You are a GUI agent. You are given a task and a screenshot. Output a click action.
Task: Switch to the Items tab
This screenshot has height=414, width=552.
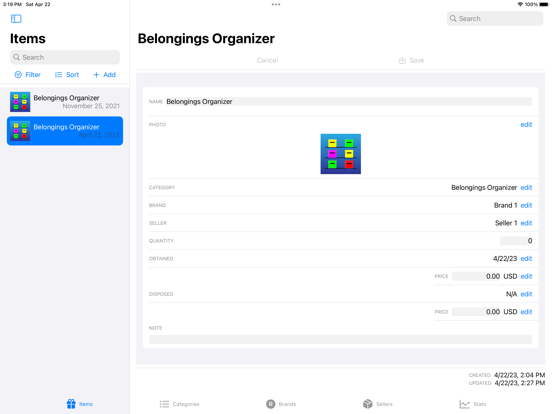coord(80,404)
